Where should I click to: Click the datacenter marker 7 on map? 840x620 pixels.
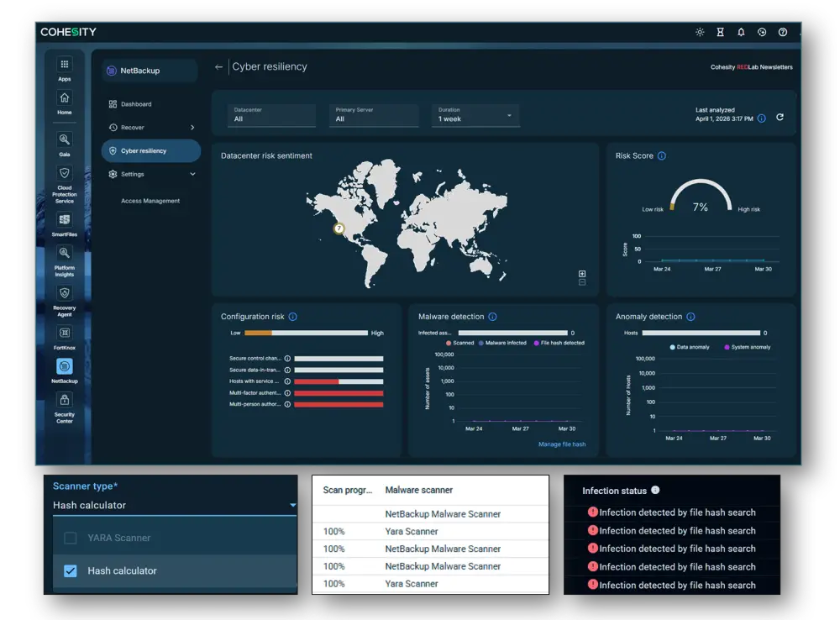point(339,229)
